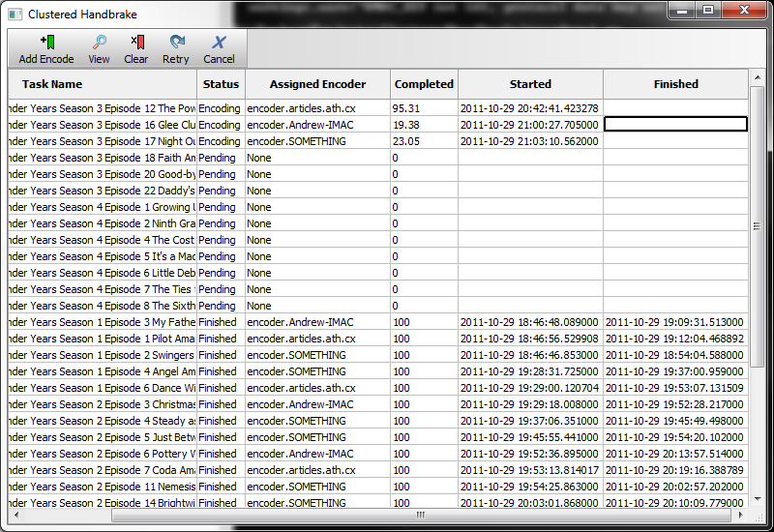Click finished time 2011-10-29 19:09:31.513000
The height and width of the screenshot is (532, 774).
674,322
